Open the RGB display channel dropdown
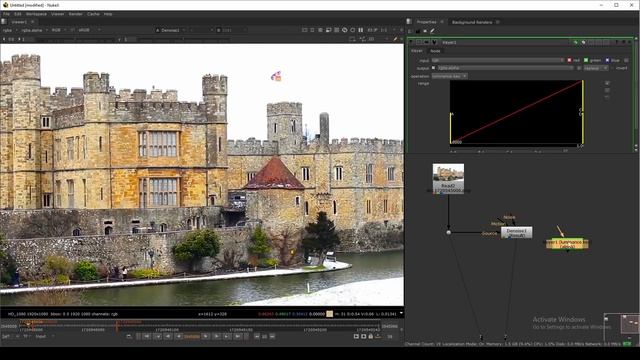 pos(58,30)
